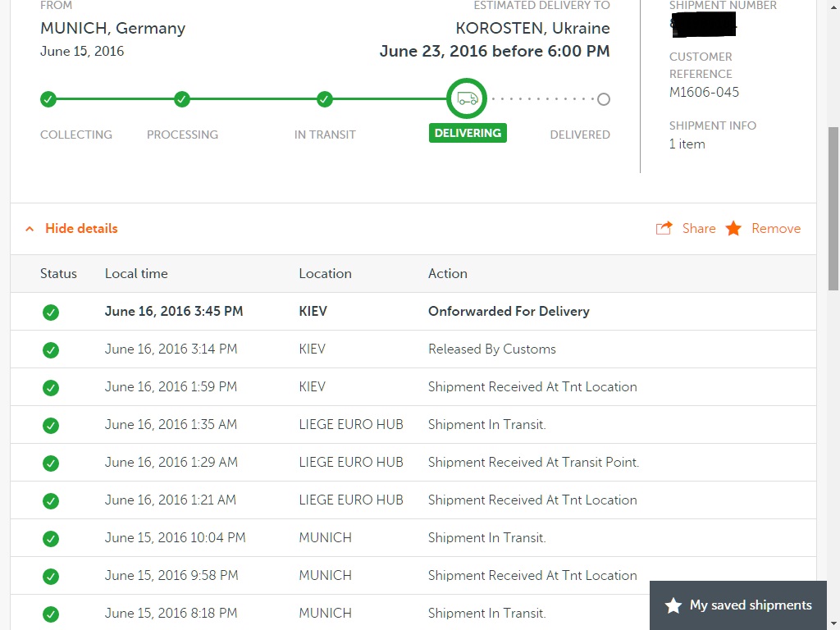Click the scroll down arrow of the scrollbar
The width and height of the screenshot is (840, 630).
[x=833, y=623]
